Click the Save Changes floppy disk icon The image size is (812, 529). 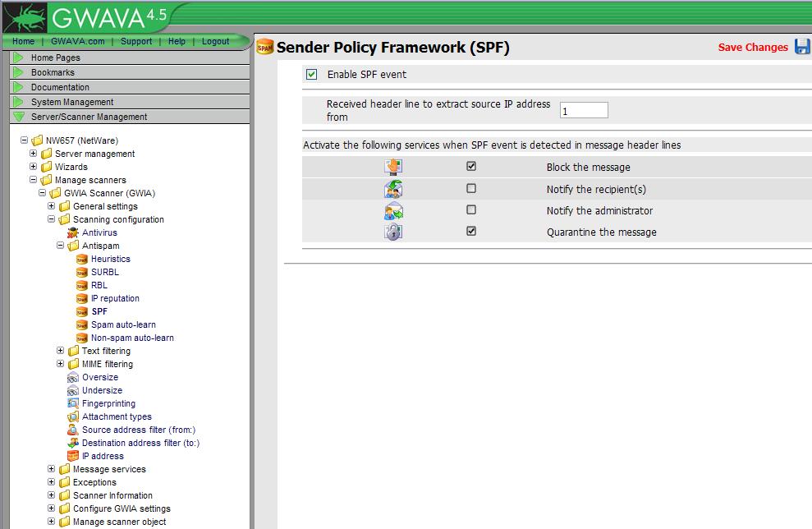803,46
